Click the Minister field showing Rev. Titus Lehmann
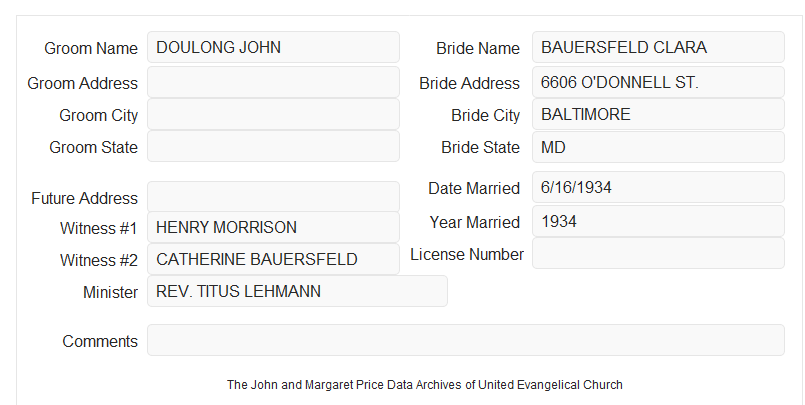805x405 pixels. (297, 291)
